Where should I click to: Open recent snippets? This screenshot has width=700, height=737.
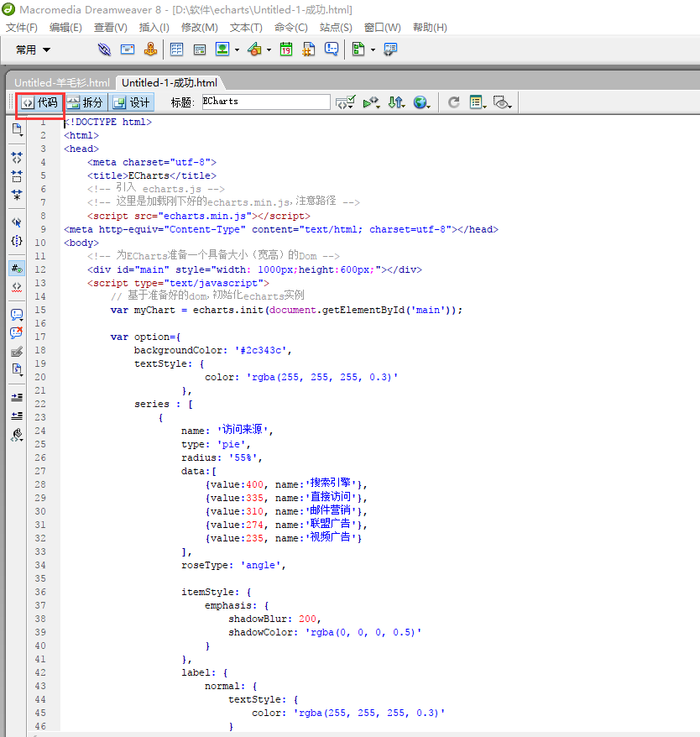[17, 370]
